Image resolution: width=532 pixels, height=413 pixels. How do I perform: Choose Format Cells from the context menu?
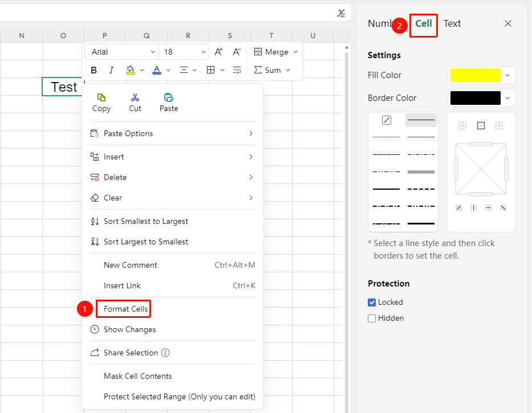click(x=126, y=309)
